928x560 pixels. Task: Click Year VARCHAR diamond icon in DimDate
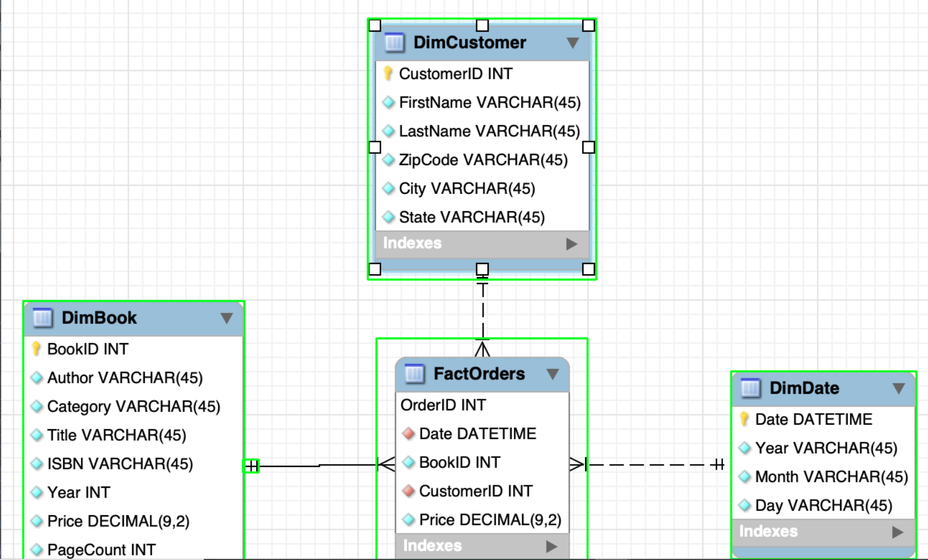click(745, 448)
